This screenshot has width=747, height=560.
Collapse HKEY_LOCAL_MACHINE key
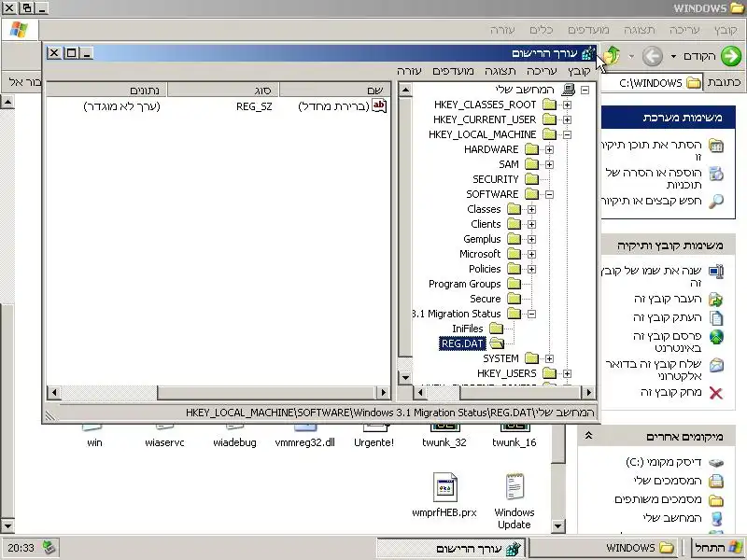tap(567, 134)
